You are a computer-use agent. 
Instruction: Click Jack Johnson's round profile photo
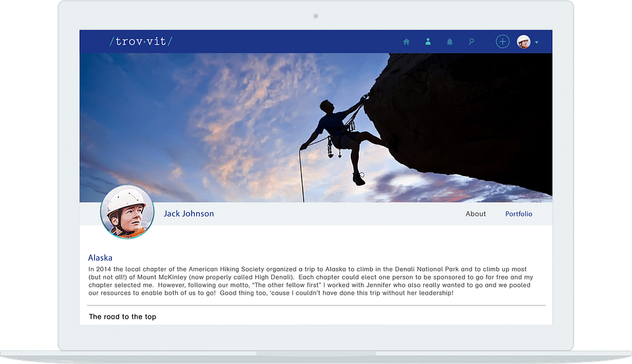[x=127, y=212]
